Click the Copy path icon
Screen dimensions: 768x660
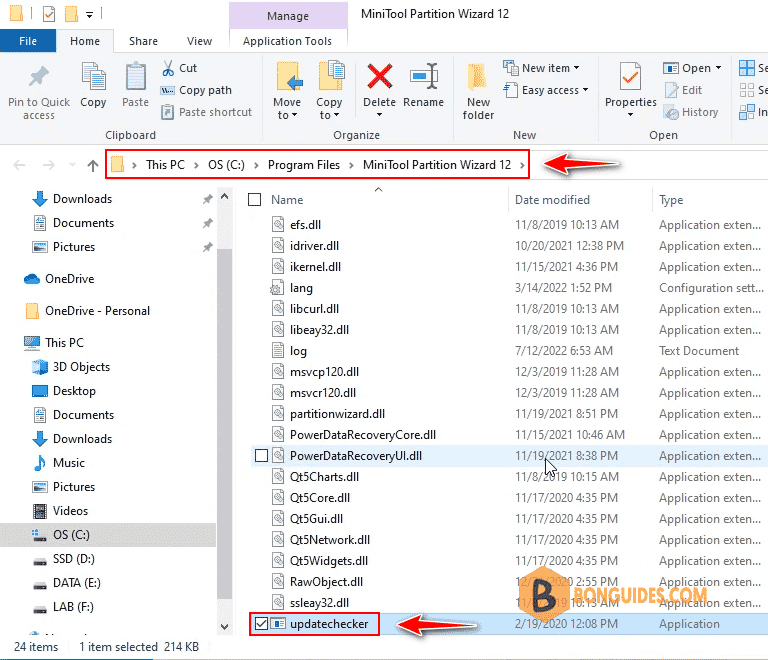(x=168, y=90)
